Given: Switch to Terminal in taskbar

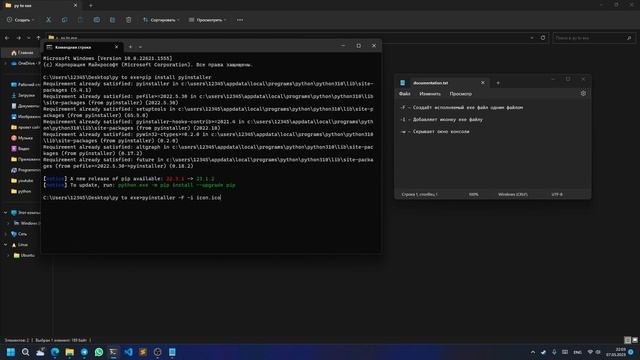Looking at the screenshot, I should (x=113, y=352).
